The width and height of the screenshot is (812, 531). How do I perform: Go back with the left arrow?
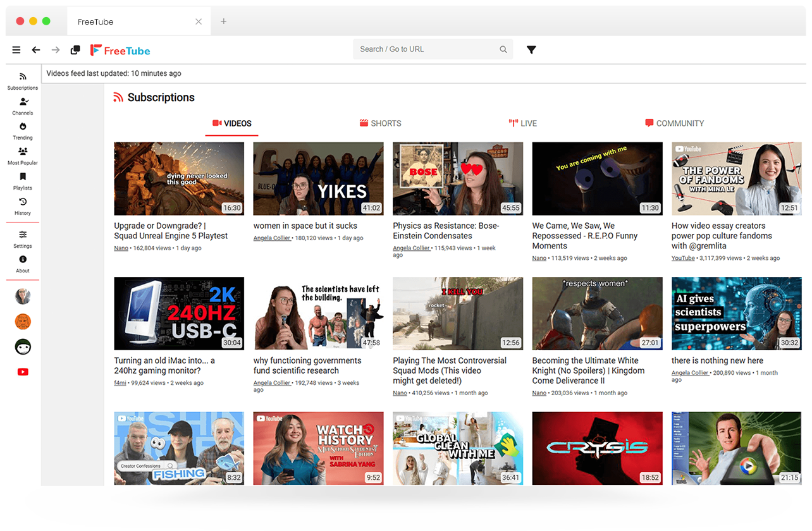click(x=36, y=50)
